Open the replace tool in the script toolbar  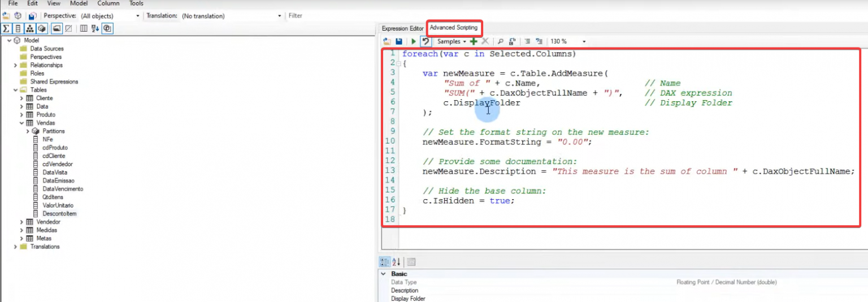(512, 41)
